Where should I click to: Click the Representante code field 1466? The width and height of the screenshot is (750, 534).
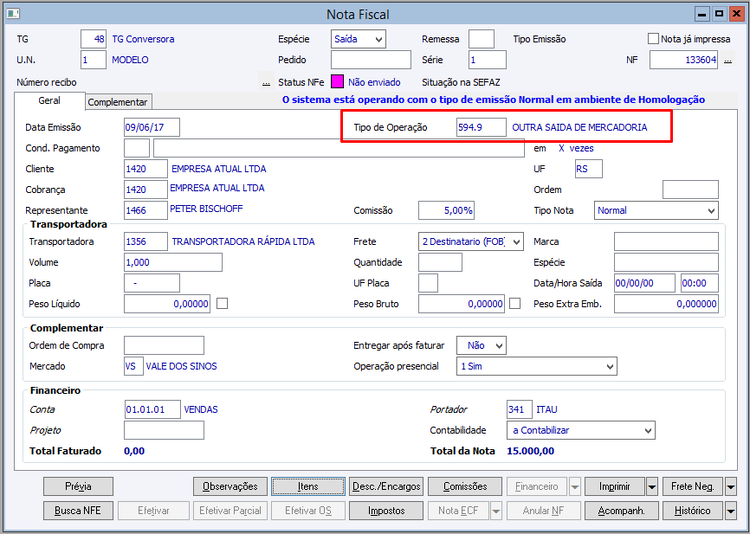[146, 211]
